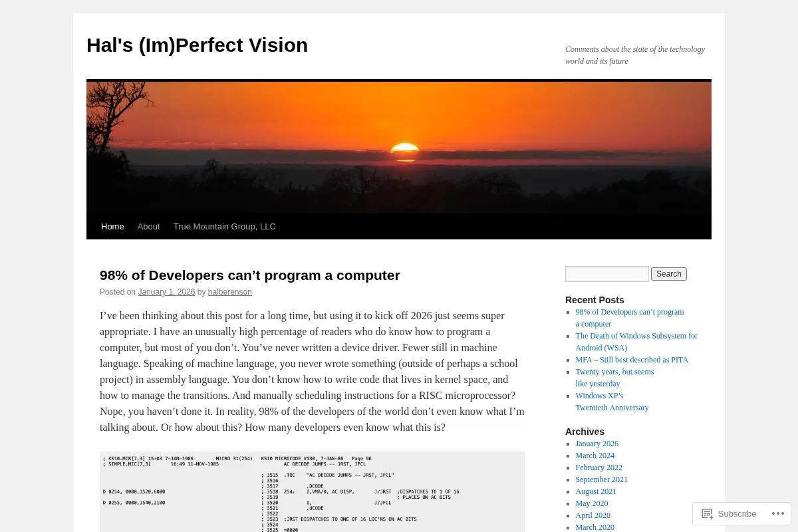Open the March 2020 archive
Image resolution: width=798 pixels, height=532 pixels.
click(x=595, y=527)
